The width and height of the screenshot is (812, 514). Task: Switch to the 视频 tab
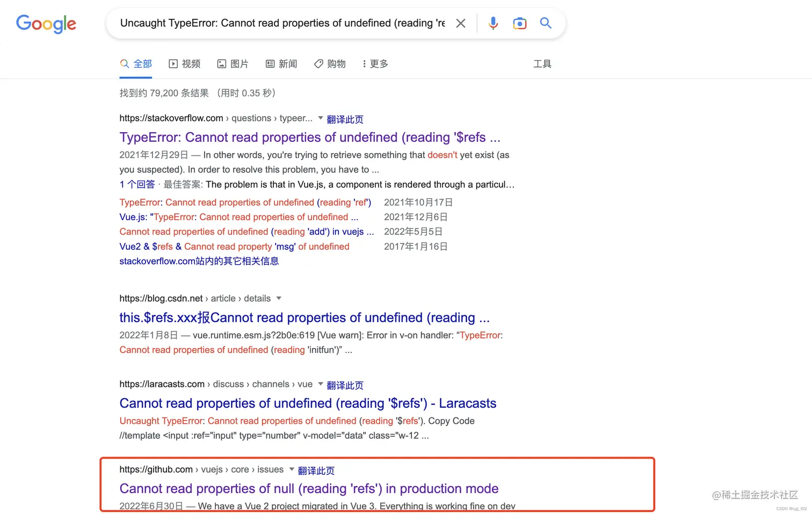(185, 64)
